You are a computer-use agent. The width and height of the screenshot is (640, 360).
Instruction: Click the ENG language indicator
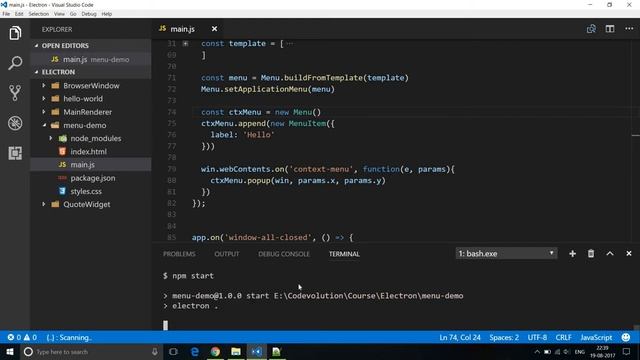point(580,352)
